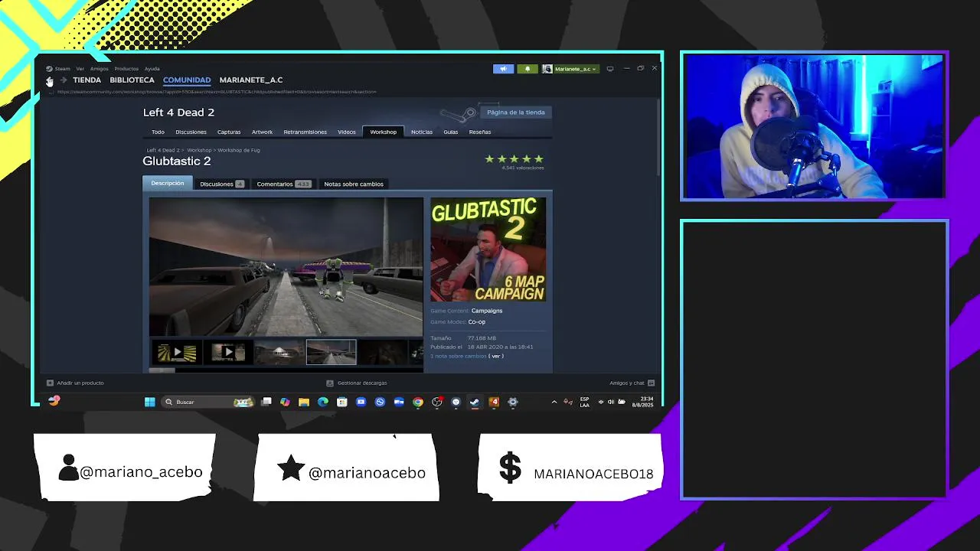Select the Noticias hub tab
The height and width of the screenshot is (551, 980).
coord(422,132)
